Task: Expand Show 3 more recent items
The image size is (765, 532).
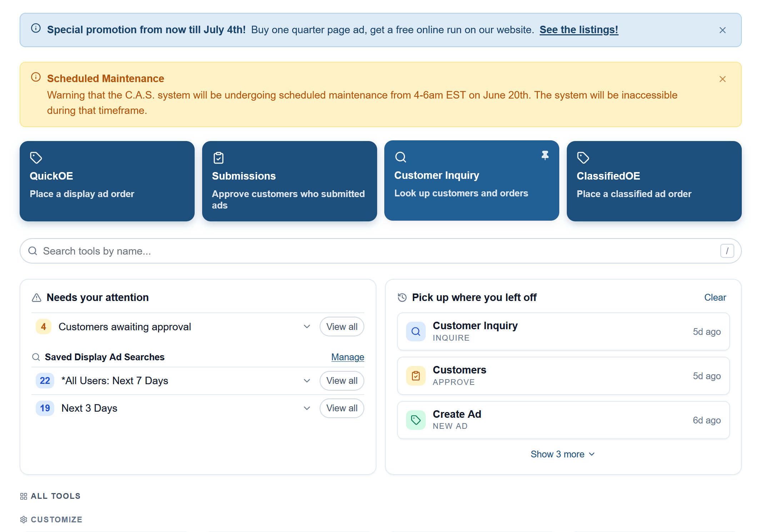Action: 563,454
